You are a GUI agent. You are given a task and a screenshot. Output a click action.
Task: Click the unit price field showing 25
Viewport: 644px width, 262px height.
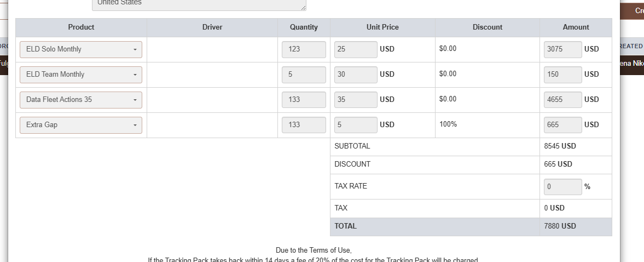click(355, 49)
